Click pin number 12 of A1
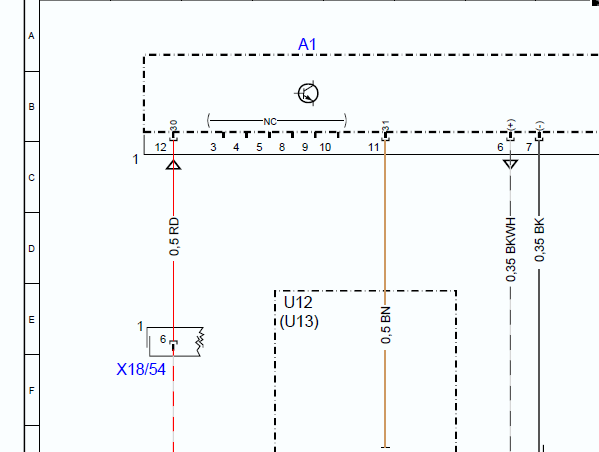599x452 pixels. click(x=160, y=147)
